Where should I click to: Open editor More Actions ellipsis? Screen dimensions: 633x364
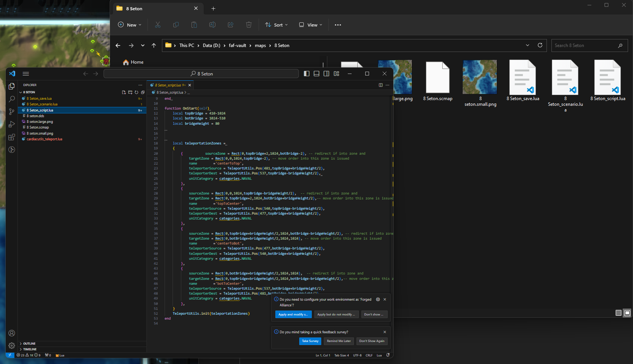pos(387,85)
